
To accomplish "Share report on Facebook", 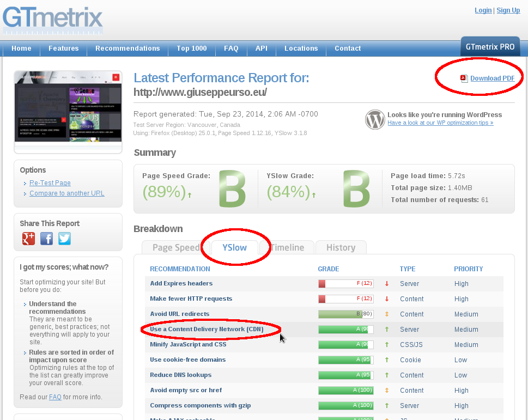I will (x=46, y=239).
